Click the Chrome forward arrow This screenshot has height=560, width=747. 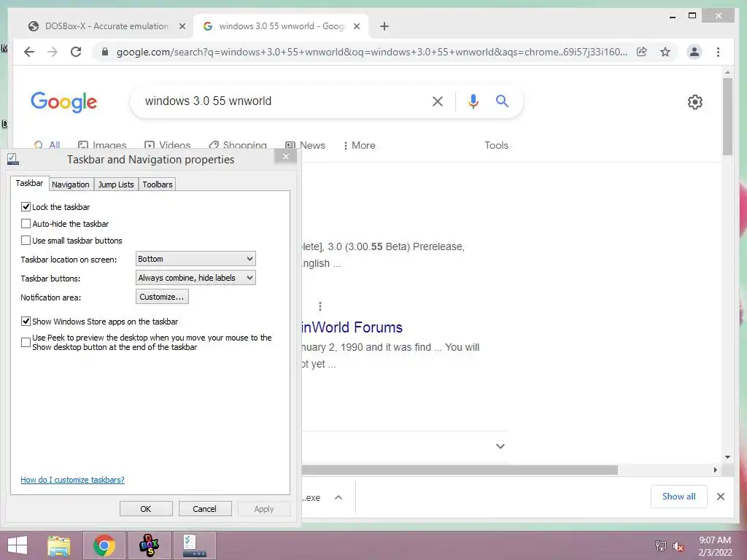(x=53, y=52)
